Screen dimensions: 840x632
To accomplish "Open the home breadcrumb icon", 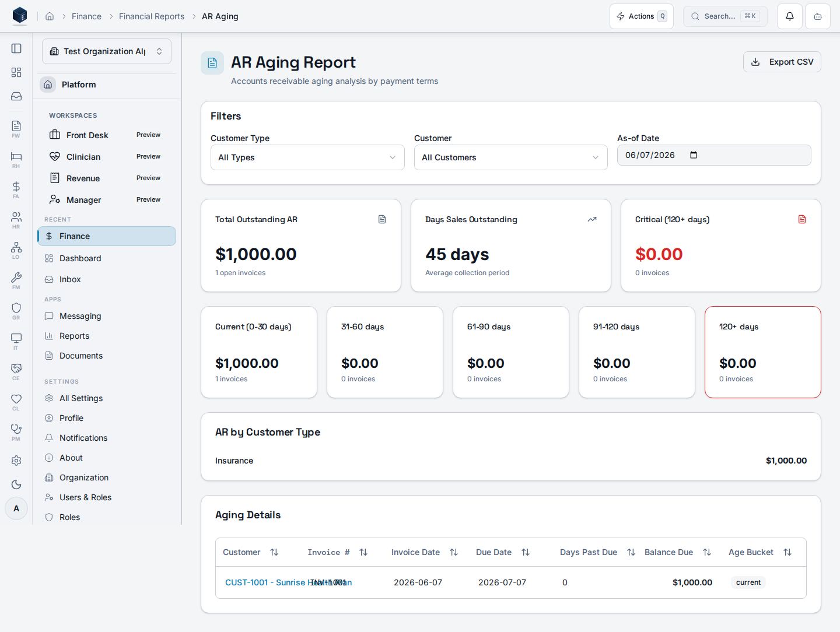I will pyautogui.click(x=50, y=16).
